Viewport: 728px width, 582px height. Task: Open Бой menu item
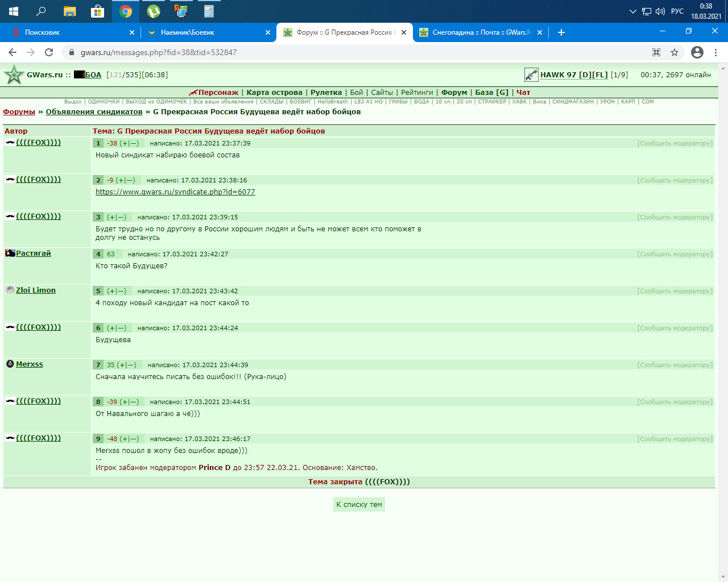(357, 92)
